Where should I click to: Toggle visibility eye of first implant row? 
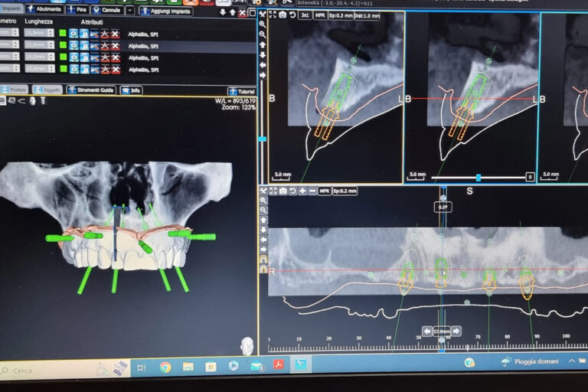pyautogui.click(x=73, y=34)
